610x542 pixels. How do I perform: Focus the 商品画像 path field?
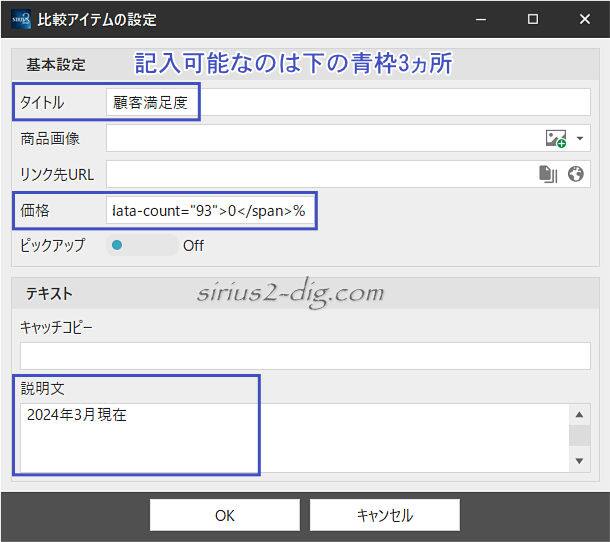(x=320, y=139)
